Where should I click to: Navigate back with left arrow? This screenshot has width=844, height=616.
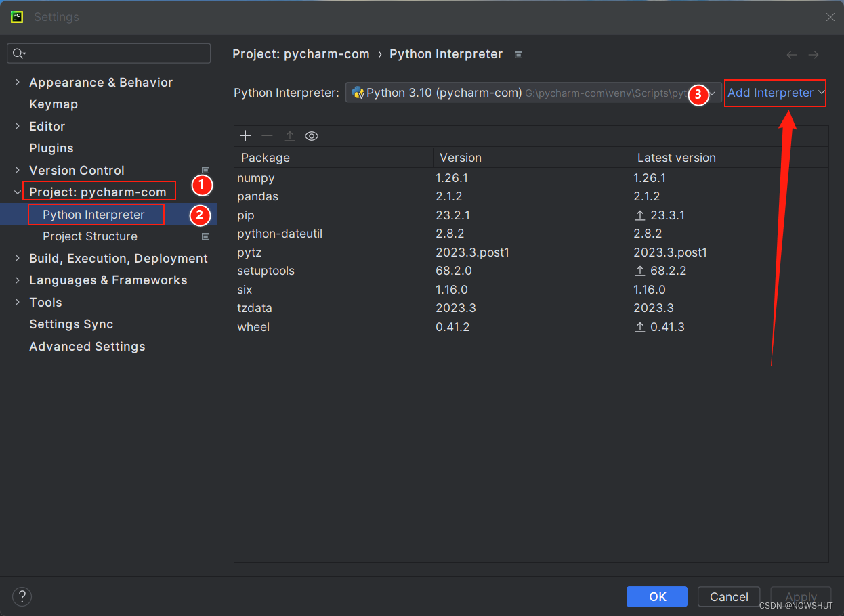(791, 55)
